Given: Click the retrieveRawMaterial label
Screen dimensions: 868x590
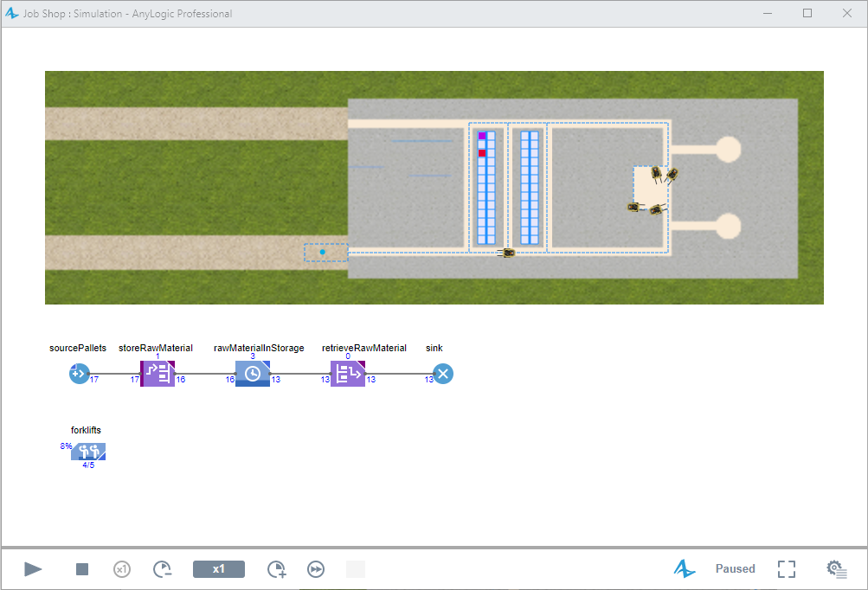Looking at the screenshot, I should tap(364, 348).
